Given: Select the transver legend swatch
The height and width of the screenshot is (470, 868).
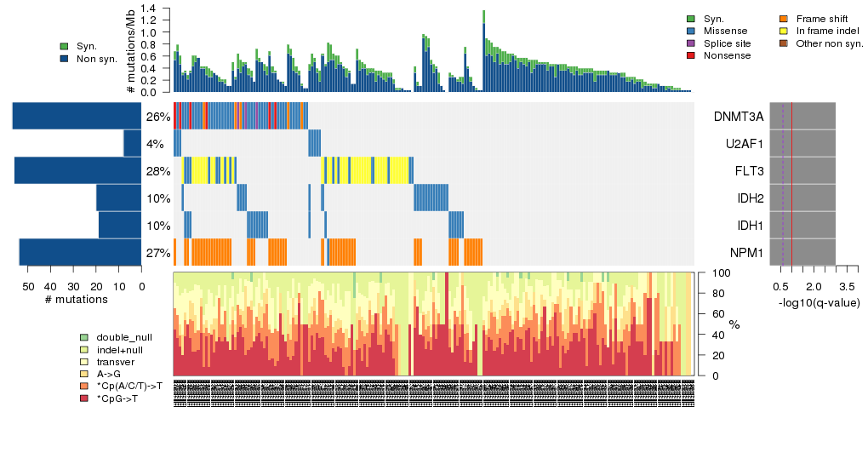Looking at the screenshot, I should (84, 362).
